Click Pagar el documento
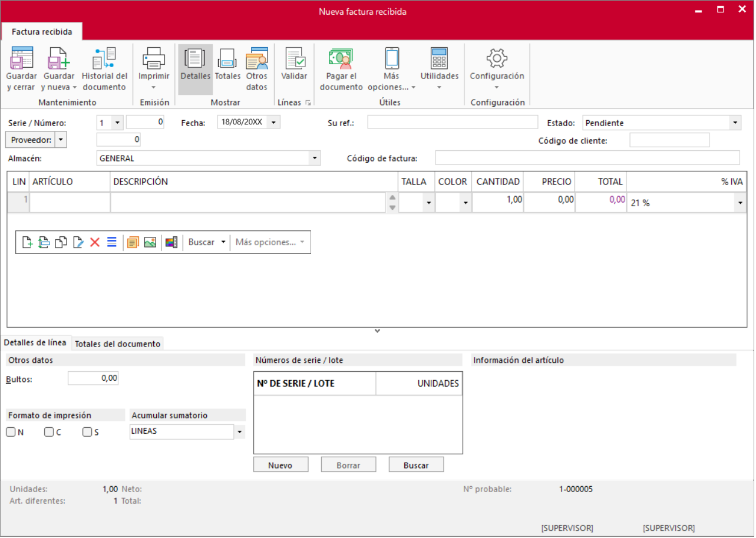 coord(341,70)
